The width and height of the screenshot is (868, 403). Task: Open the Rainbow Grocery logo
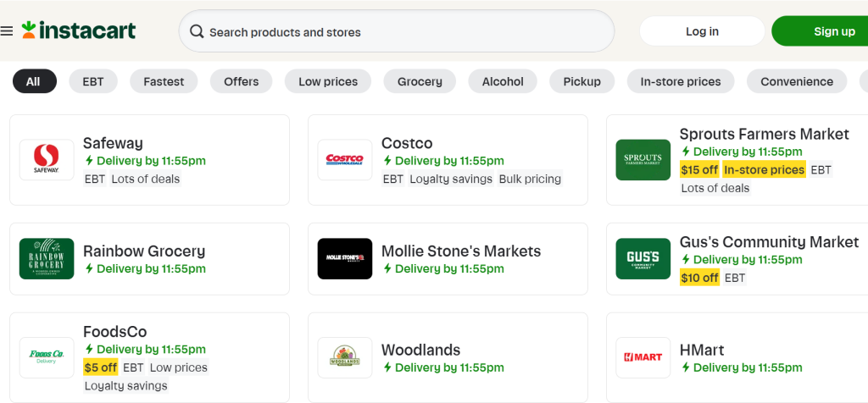[47, 259]
